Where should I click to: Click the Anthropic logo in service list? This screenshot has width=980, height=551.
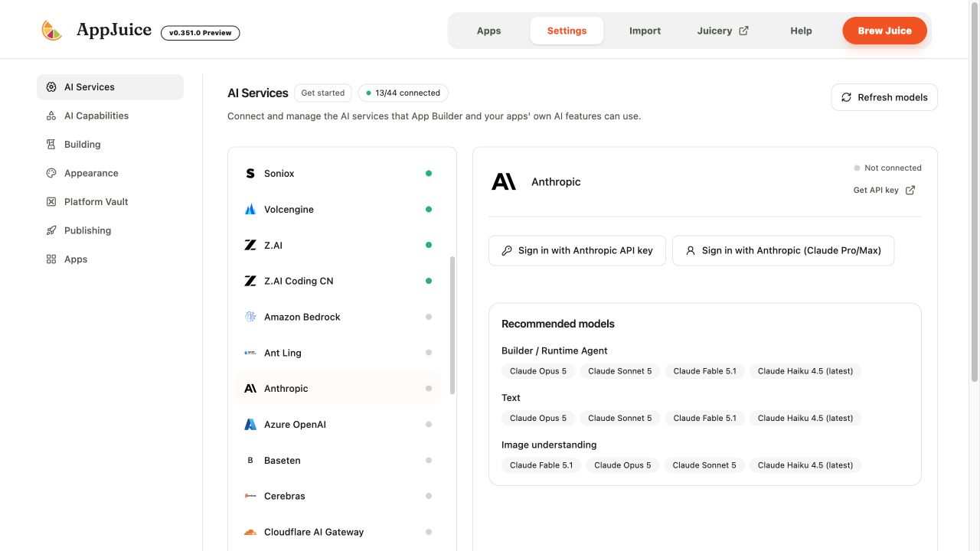click(x=250, y=389)
